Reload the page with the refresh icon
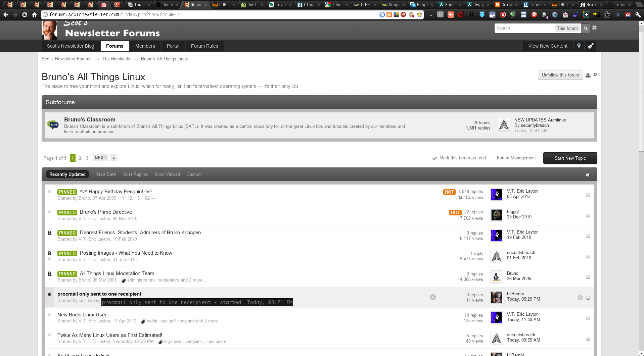This screenshot has height=356, width=644. coord(25,15)
